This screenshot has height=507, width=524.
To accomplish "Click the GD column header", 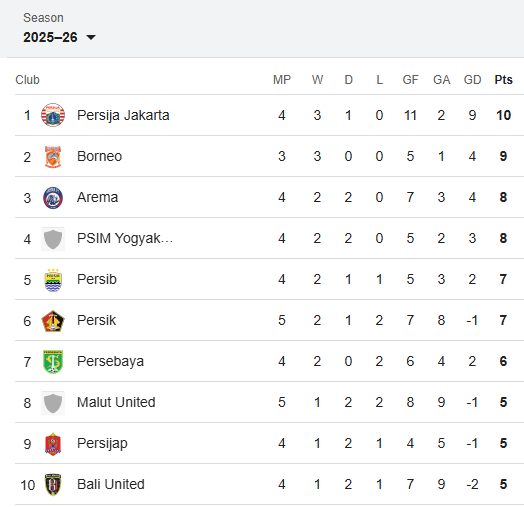I will pyautogui.click(x=472, y=80).
